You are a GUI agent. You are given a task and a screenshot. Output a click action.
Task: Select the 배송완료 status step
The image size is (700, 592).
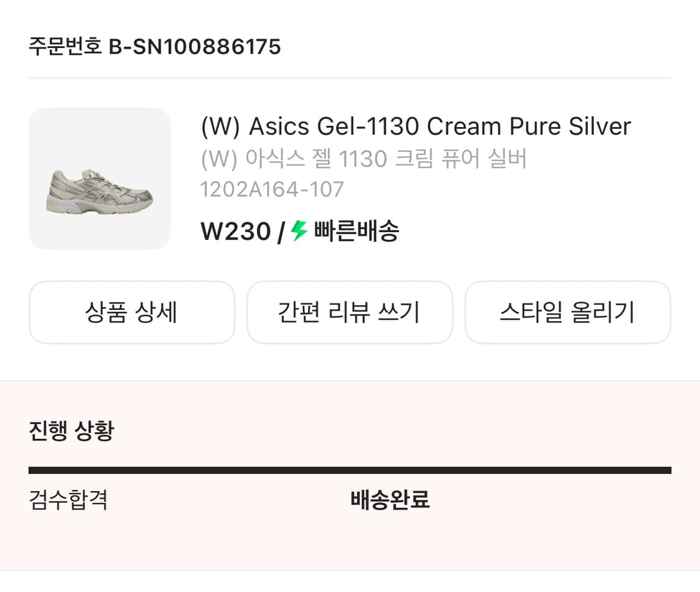(x=390, y=500)
